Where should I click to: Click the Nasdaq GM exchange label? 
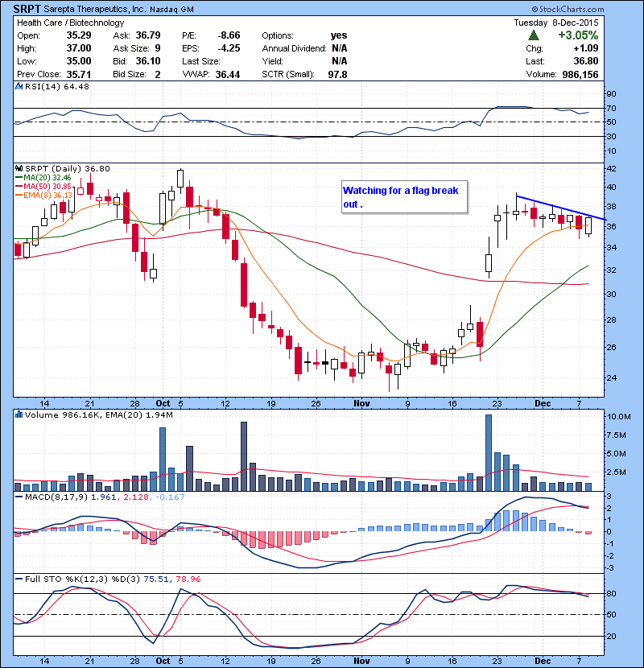coord(171,10)
